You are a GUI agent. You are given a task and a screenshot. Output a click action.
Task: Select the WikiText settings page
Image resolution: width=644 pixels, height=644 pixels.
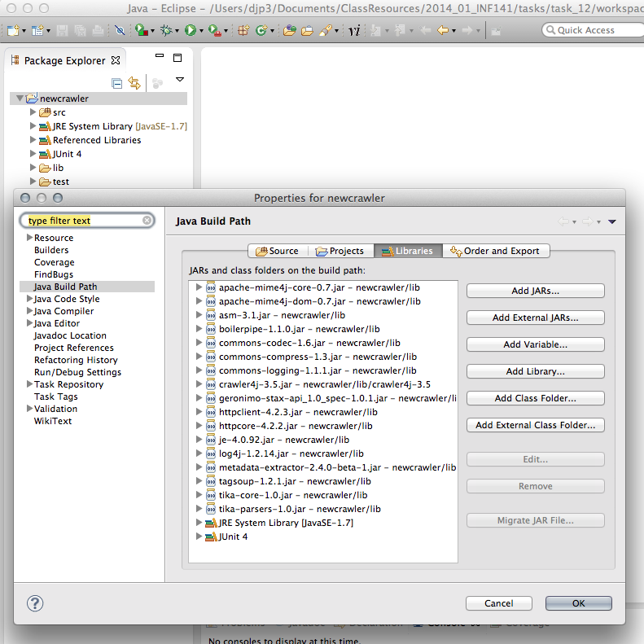pyautogui.click(x=53, y=421)
